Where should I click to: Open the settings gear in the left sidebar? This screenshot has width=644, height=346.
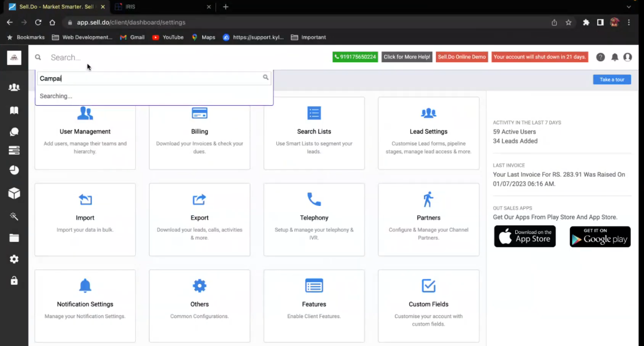(x=14, y=259)
